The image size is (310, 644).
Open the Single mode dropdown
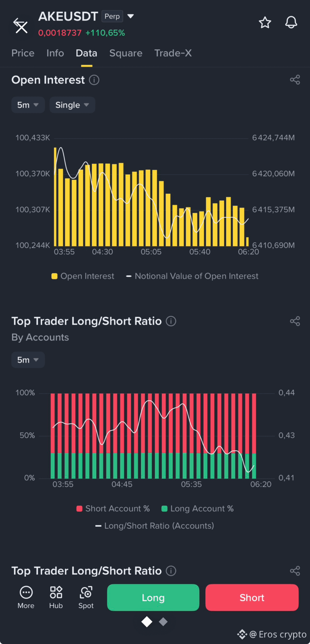(72, 105)
